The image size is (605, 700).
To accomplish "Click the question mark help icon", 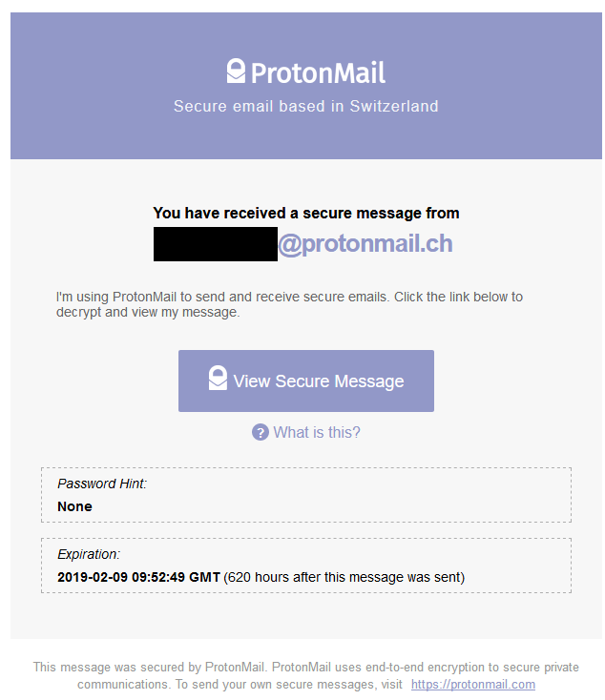I will tap(261, 432).
